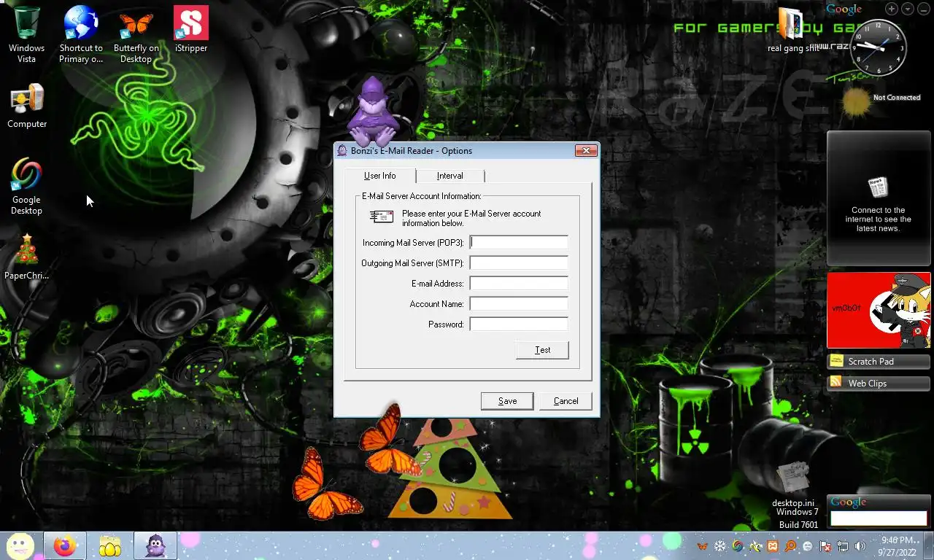This screenshot has width=934, height=560.
Task: Open Action Center flag tray icon
Action: [825, 546]
